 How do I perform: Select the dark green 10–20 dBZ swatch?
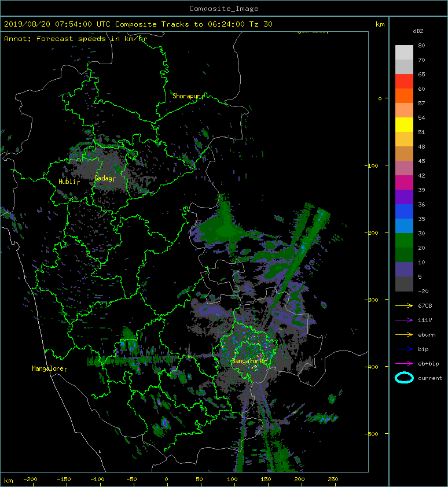[404, 254]
